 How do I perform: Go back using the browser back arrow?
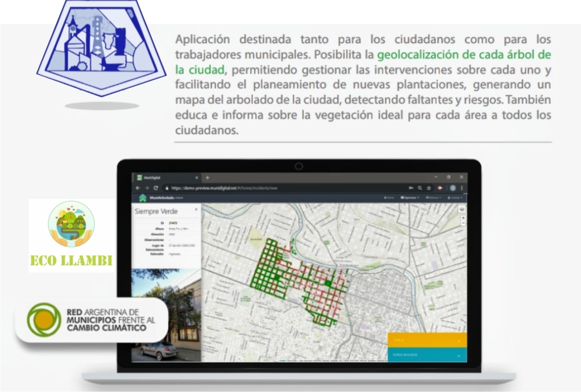pyautogui.click(x=138, y=188)
